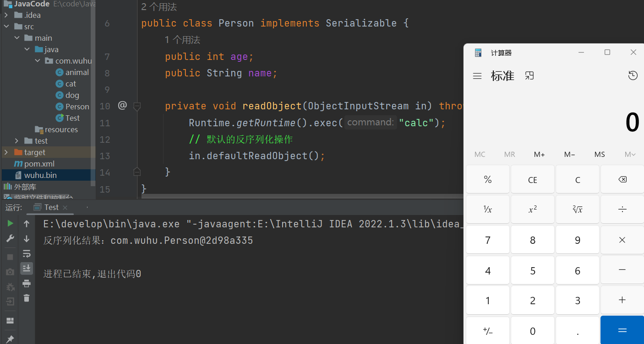Click the M+ memory add button
Screen dimensions: 644x344
[x=540, y=155]
